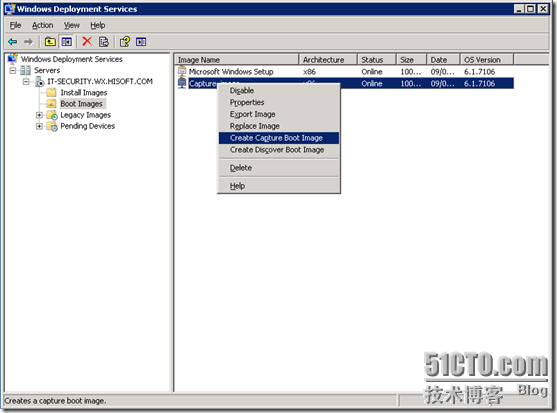Open the File menu
Screen dimensions: 557x413
[x=15, y=25]
